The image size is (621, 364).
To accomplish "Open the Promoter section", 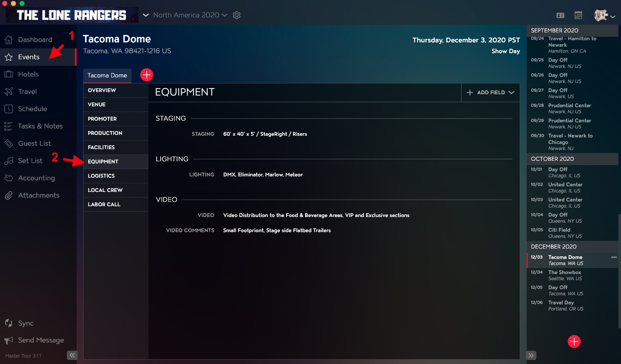I will [116, 119].
